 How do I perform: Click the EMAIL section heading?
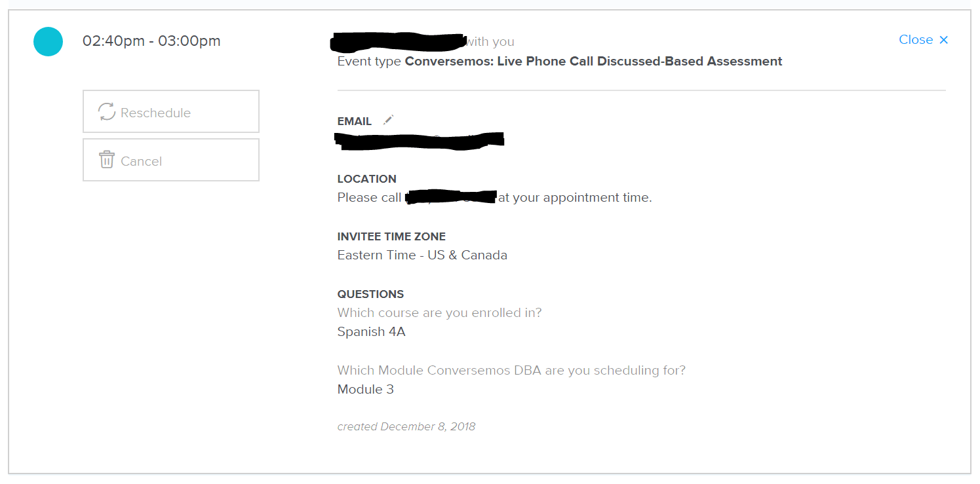pyautogui.click(x=354, y=121)
